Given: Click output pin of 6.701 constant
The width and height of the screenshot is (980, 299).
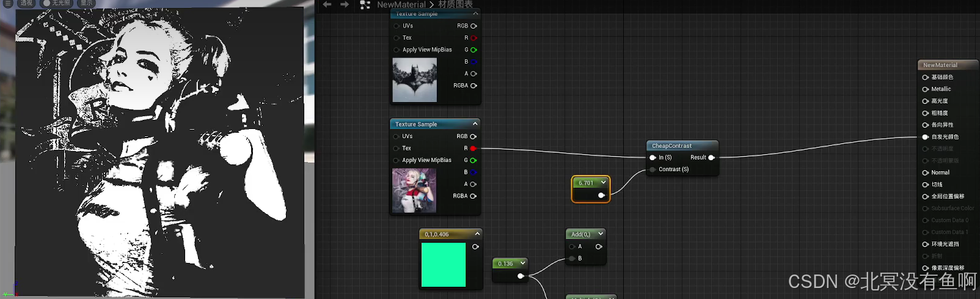Looking at the screenshot, I should click(x=601, y=196).
